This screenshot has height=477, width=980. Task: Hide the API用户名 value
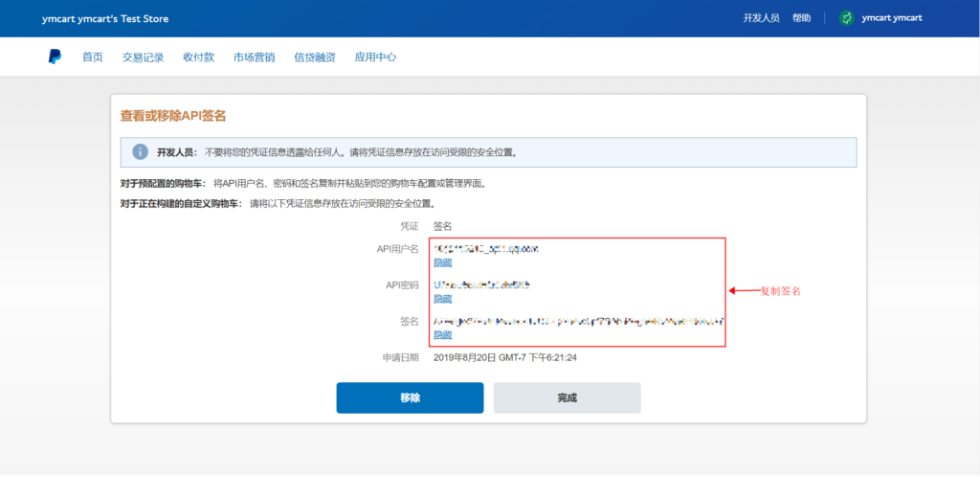pyautogui.click(x=443, y=262)
